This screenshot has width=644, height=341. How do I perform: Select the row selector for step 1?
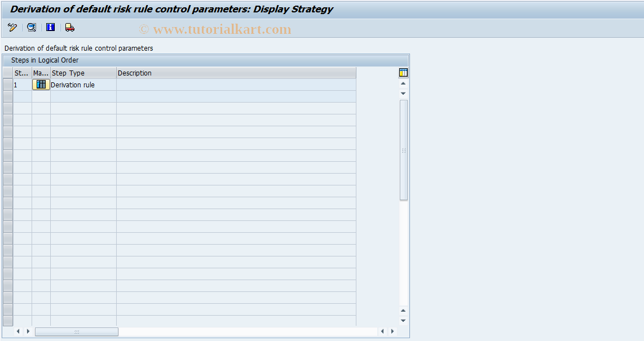pyautogui.click(x=8, y=85)
